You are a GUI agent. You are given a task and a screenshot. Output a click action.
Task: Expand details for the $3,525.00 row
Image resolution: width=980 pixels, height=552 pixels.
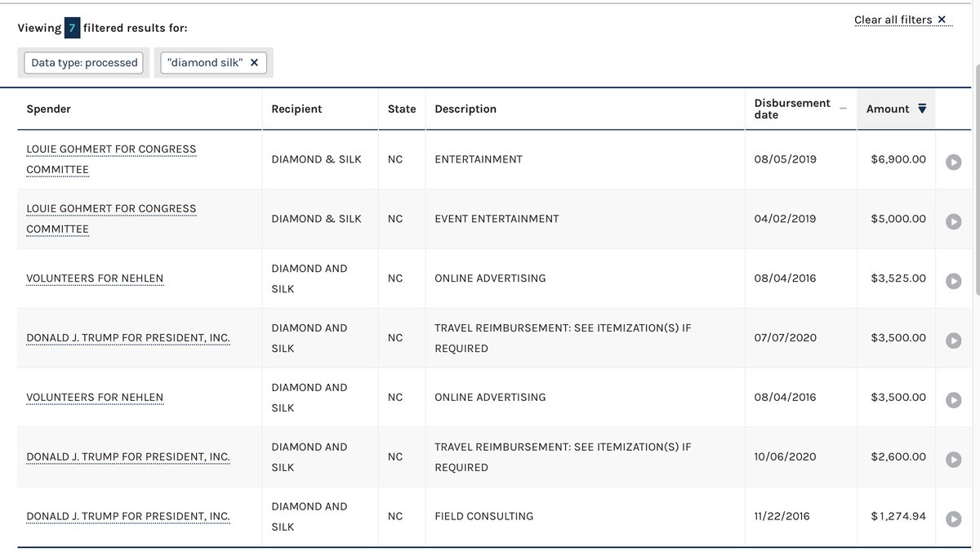point(953,281)
